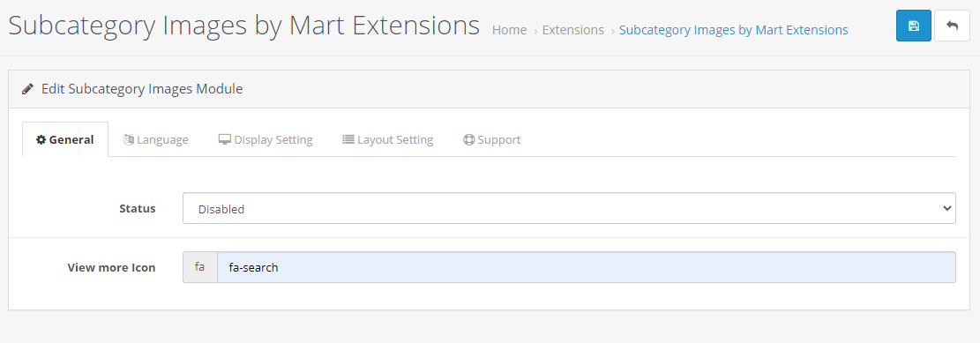Click the language icon beside Language
The height and width of the screenshot is (343, 980).
click(129, 139)
